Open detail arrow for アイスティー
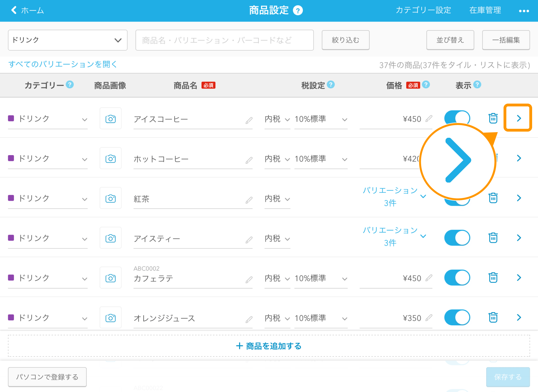The image size is (538, 392). click(519, 238)
